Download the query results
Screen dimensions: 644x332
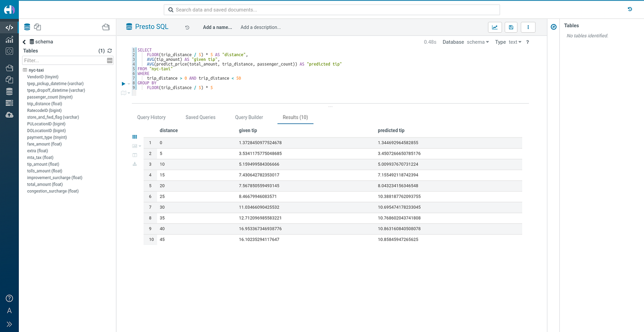click(134, 164)
